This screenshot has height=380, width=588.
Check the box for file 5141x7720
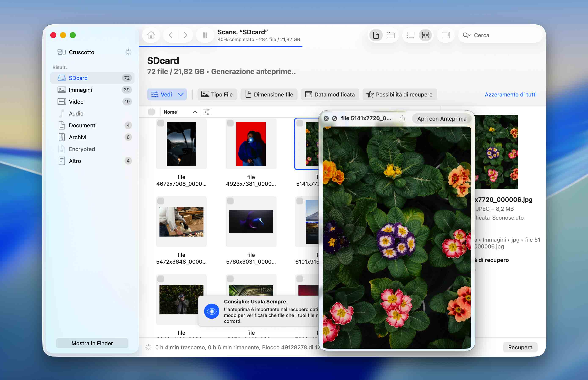300,123
